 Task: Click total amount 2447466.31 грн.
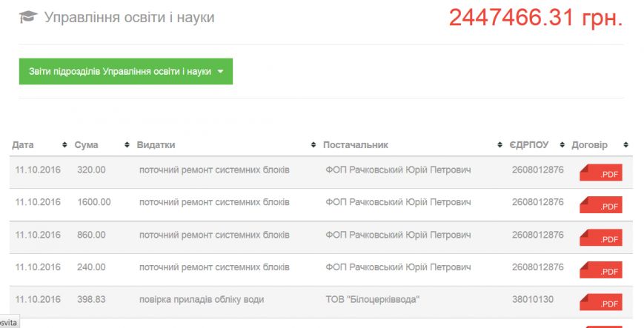pos(536,18)
